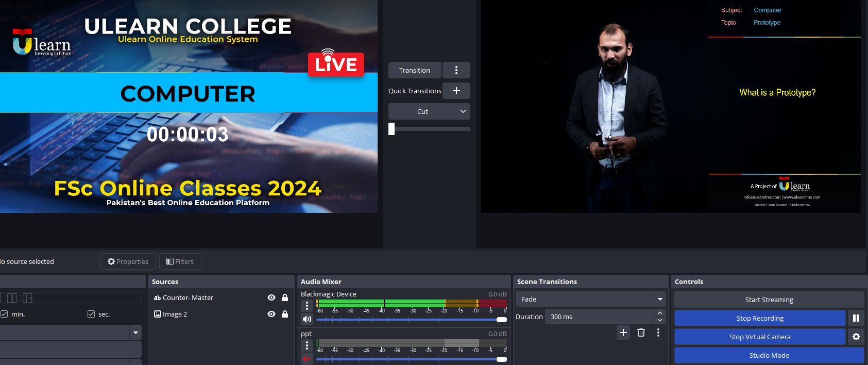Toggle the lock on Counter- Master
Screen dimensions: 868x365
point(285,297)
